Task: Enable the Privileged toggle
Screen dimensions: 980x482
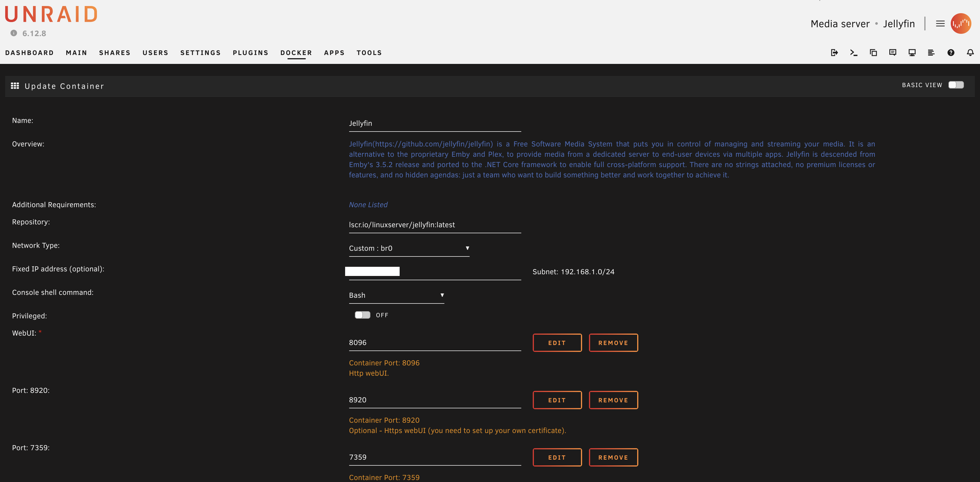Action: pos(362,315)
